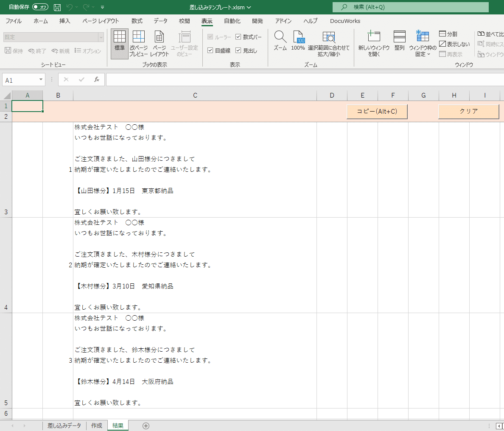Image resolution: width=504 pixels, height=431 pixels.
Task: Click 並べて比較 side-by-side icon
Action: pyautogui.click(x=490, y=34)
